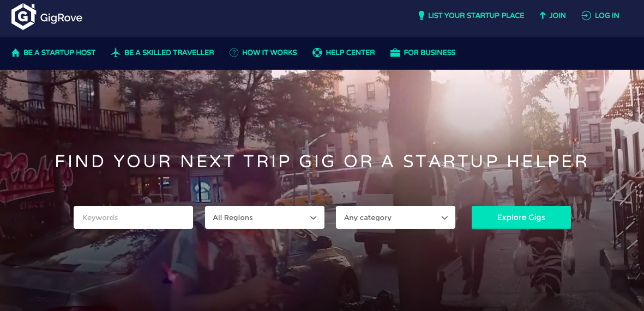Open the All Regions dropdown
Image resolution: width=644 pixels, height=311 pixels.
tap(264, 217)
